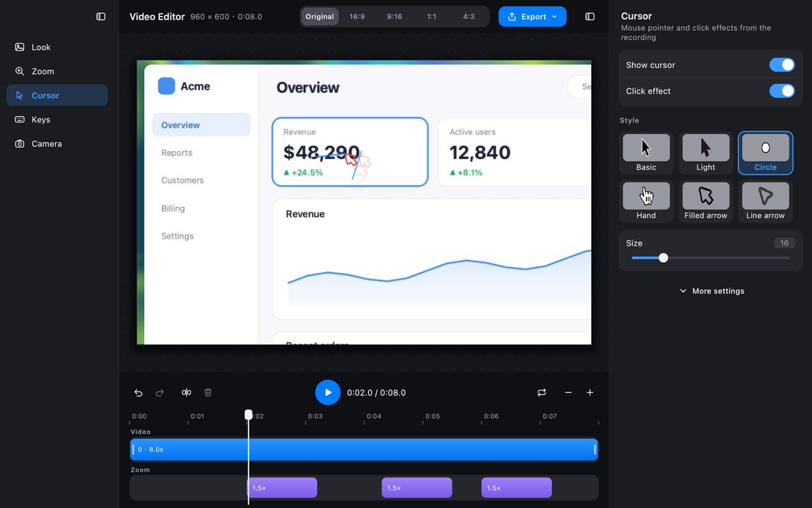Switch to 16:9 aspect ratio
This screenshot has height=508, width=812.
pos(357,17)
